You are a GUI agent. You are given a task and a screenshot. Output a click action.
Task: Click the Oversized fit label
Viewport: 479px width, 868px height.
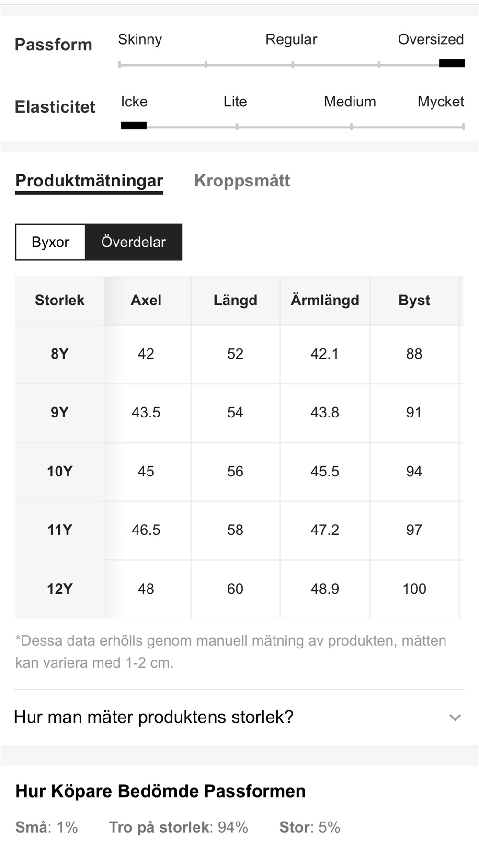431,39
